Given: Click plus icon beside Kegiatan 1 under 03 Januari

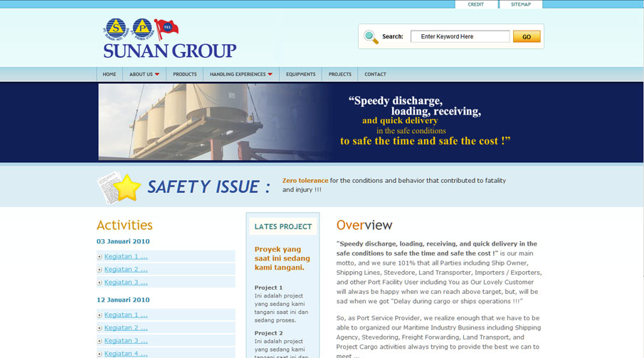Looking at the screenshot, I should (x=100, y=257).
